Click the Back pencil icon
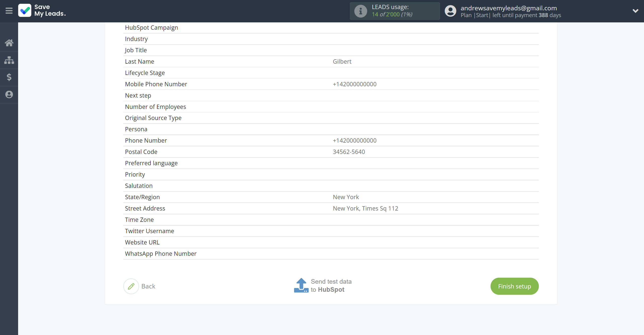This screenshot has width=644, height=335. 131,286
